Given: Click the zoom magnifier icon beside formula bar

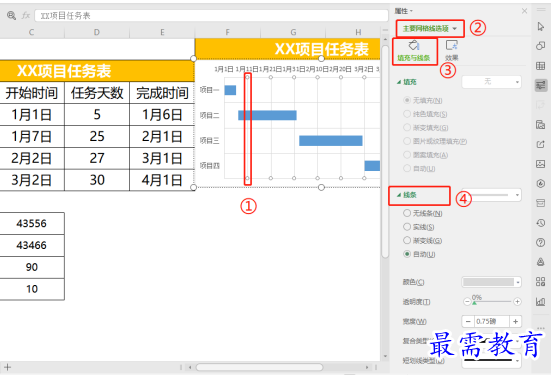Looking at the screenshot, I should click(11, 15).
